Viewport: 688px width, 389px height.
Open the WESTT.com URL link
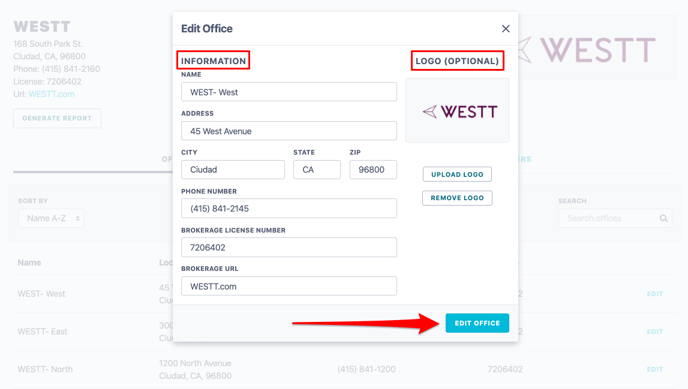point(51,94)
